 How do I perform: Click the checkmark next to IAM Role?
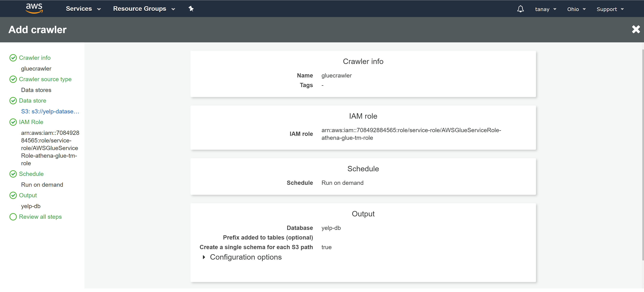[13, 122]
